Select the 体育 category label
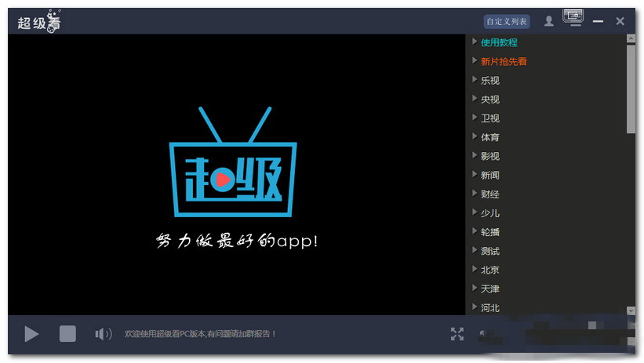Screen dimensions: 644x363 click(490, 137)
